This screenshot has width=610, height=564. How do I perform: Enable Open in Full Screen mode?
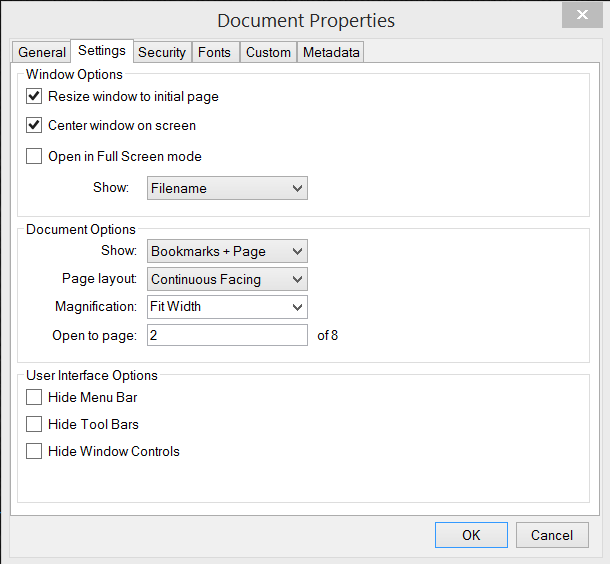point(34,156)
